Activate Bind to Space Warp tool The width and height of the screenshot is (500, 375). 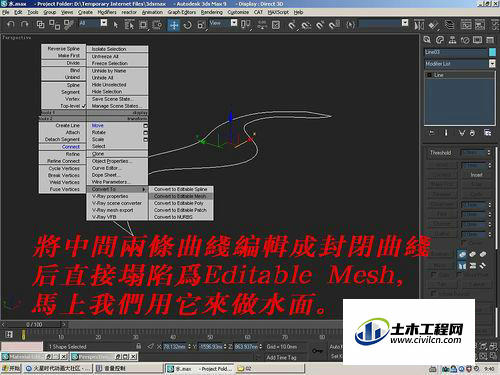68,24
